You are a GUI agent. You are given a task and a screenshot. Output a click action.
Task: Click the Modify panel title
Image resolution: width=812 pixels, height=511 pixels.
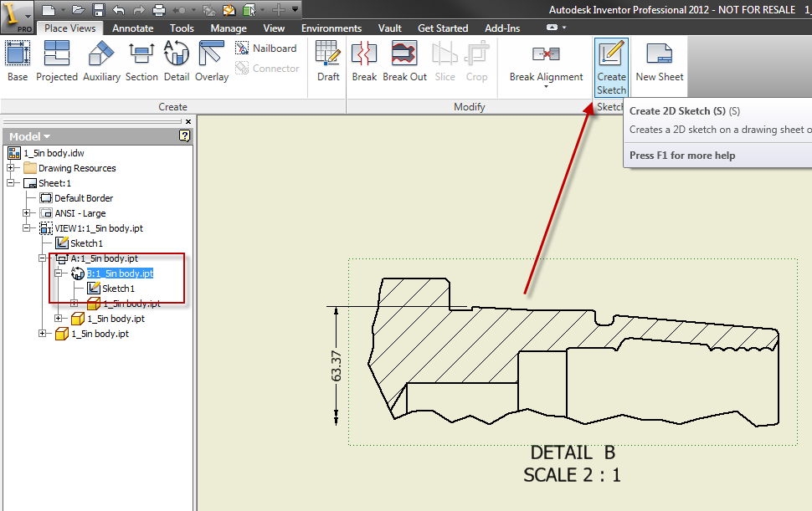click(469, 106)
